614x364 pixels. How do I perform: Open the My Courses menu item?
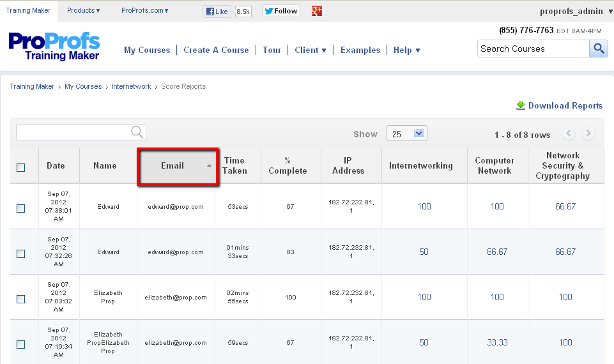click(x=147, y=50)
